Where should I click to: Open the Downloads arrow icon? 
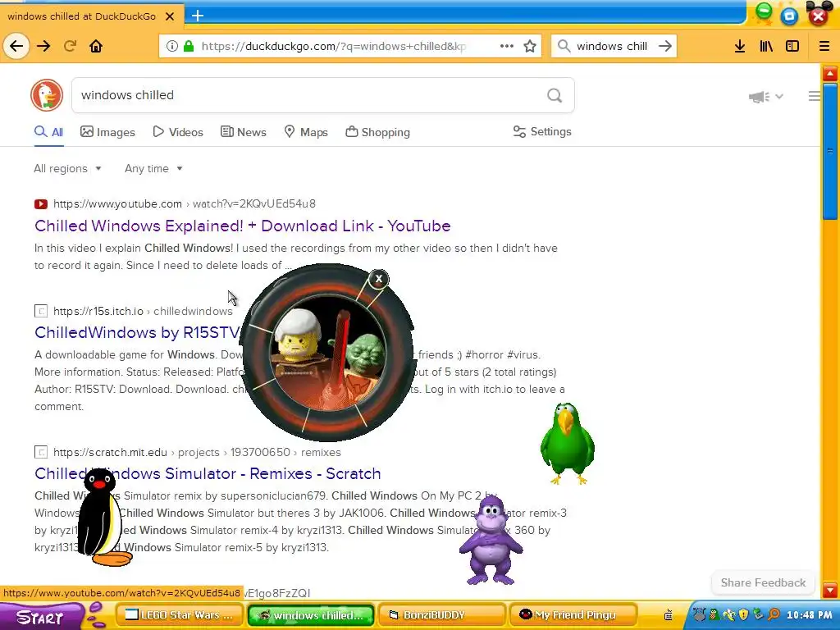coord(740,46)
